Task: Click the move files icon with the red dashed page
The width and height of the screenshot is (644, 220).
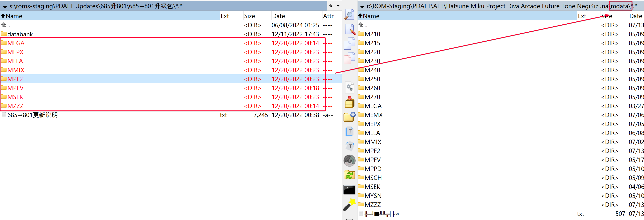Action: coord(350,58)
